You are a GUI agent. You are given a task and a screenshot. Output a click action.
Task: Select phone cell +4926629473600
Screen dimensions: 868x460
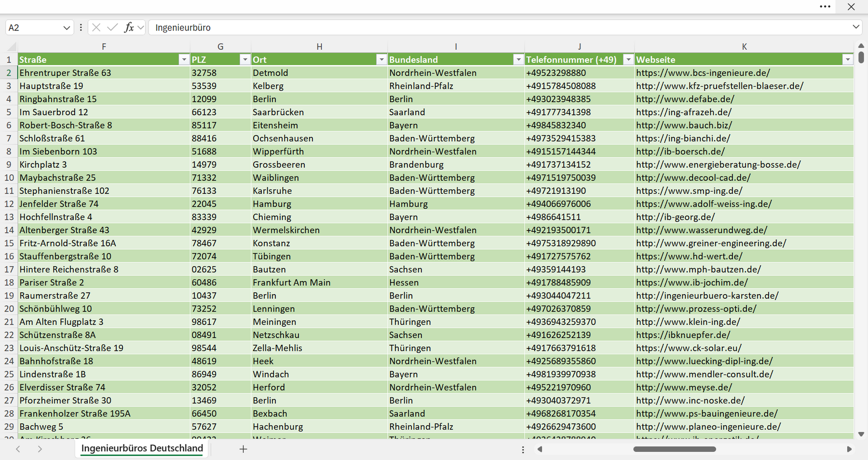(579, 427)
